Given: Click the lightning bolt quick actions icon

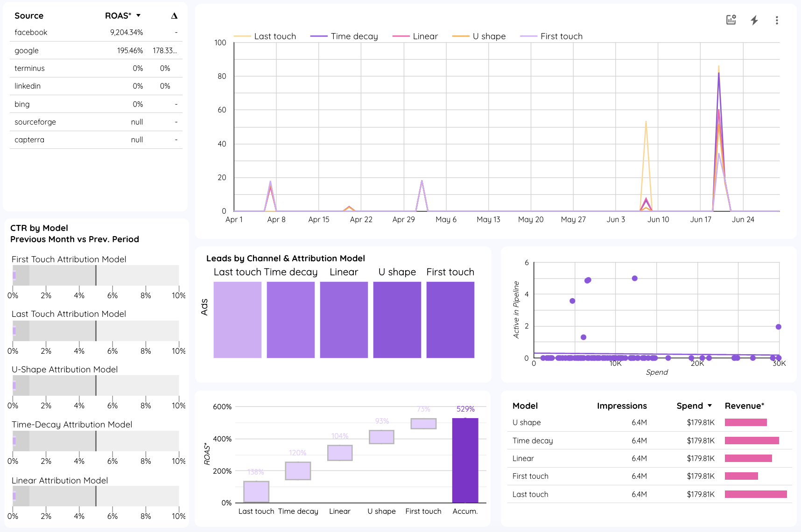Looking at the screenshot, I should [x=755, y=20].
